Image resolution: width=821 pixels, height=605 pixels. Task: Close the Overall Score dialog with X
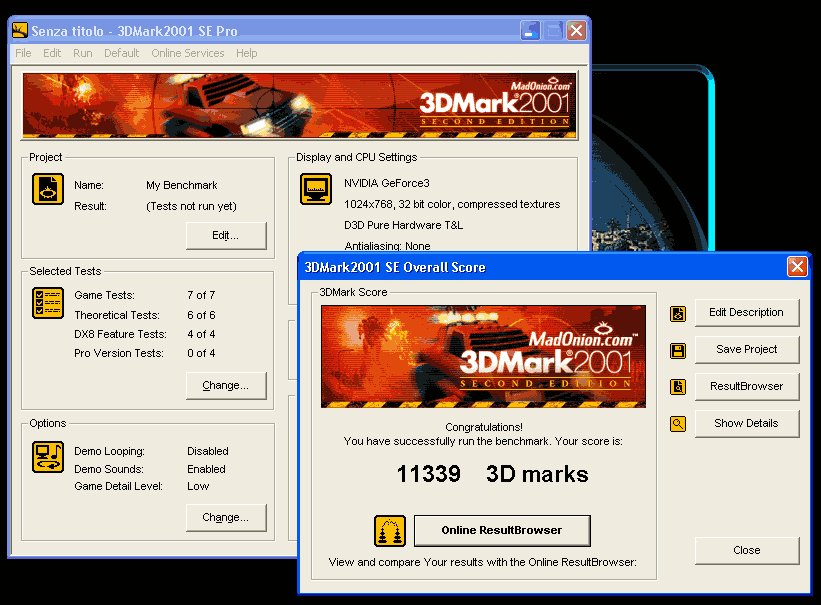[x=797, y=267]
